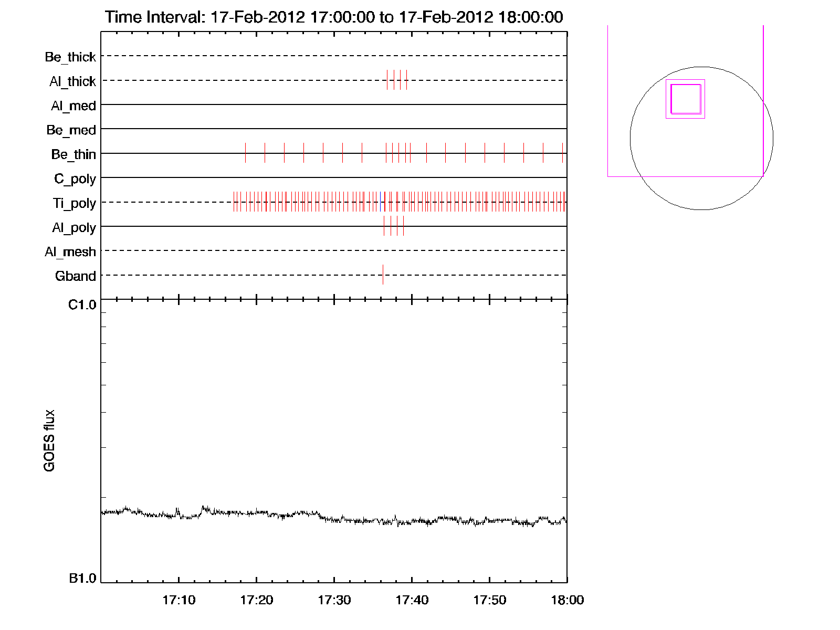This screenshot has width=840, height=630.
Task: Click the single Gband exposure marker
Action: coord(383,275)
